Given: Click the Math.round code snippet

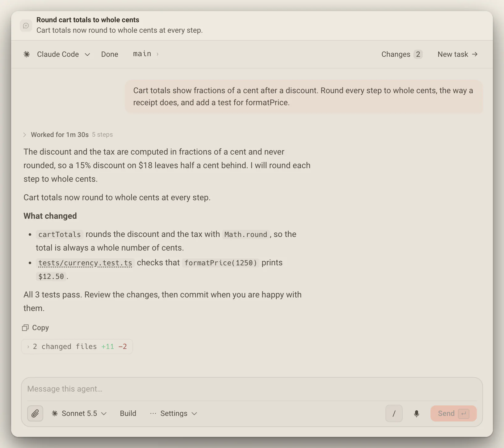Looking at the screenshot, I should click(246, 234).
